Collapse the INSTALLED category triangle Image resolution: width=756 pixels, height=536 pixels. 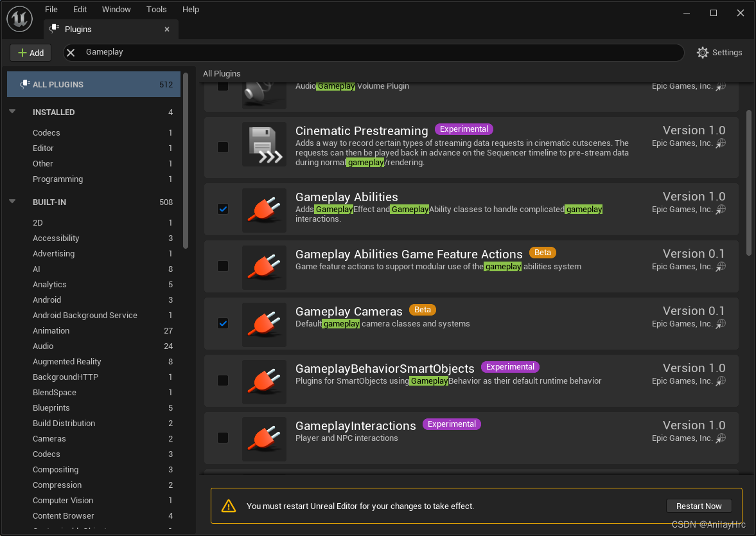coord(13,111)
